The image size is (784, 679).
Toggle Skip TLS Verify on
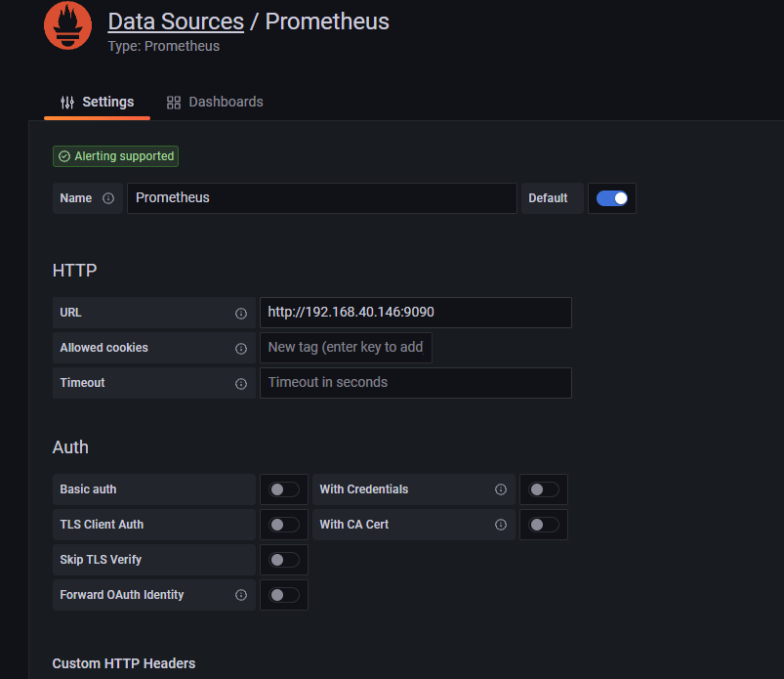284,560
